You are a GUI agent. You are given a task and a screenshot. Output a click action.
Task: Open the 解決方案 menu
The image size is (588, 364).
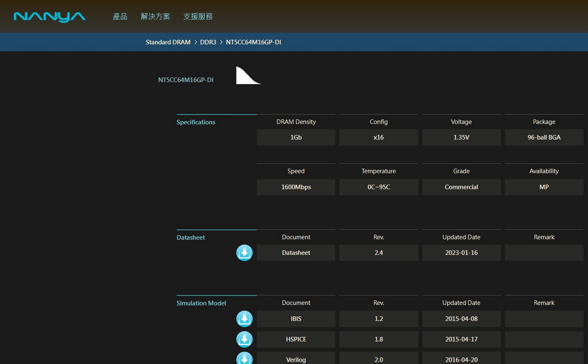point(155,17)
